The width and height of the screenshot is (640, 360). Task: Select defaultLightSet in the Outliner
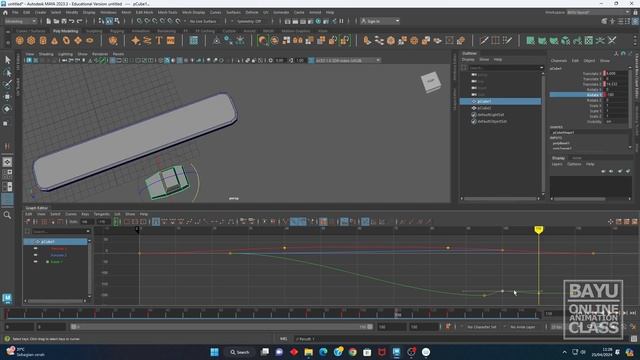[x=491, y=115]
